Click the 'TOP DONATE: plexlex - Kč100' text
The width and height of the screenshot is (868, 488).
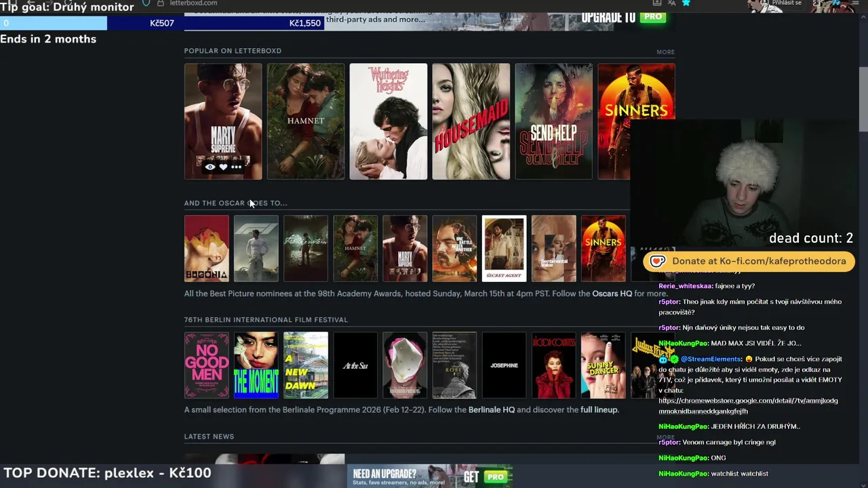click(x=108, y=473)
